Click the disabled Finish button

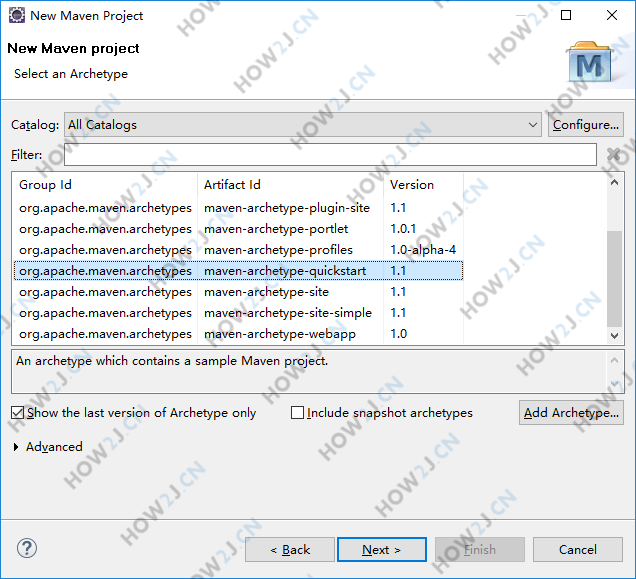(480, 550)
